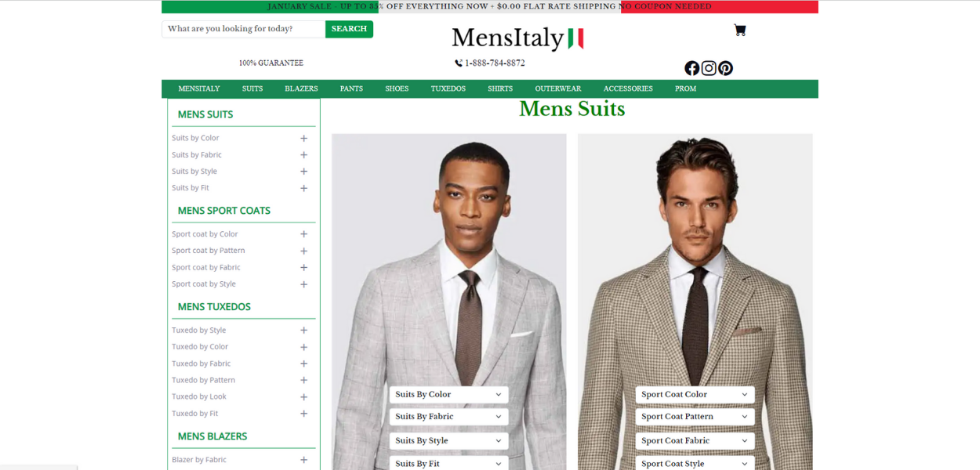Go to the Prom menu item
Screen dimensions: 980x470
(x=685, y=89)
